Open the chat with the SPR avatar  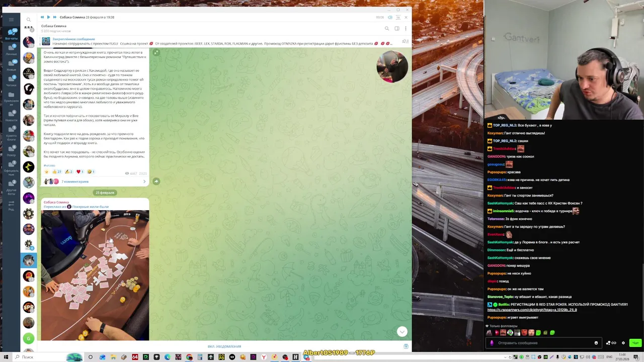click(29, 307)
